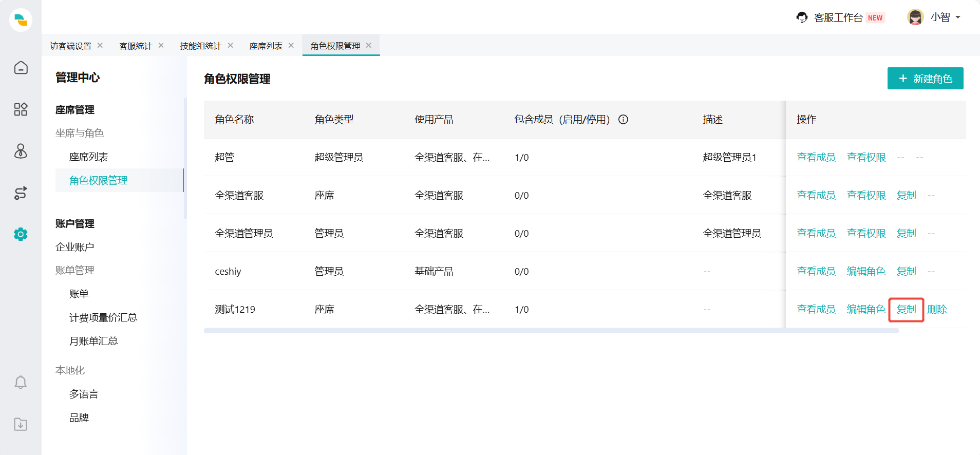The height and width of the screenshot is (455, 980).
Task: Click the 测试1219 role name cell
Action: (x=235, y=309)
